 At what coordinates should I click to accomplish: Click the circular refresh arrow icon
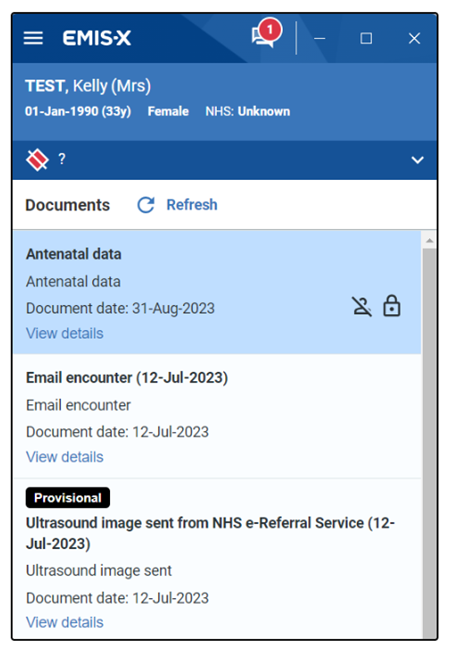(146, 205)
